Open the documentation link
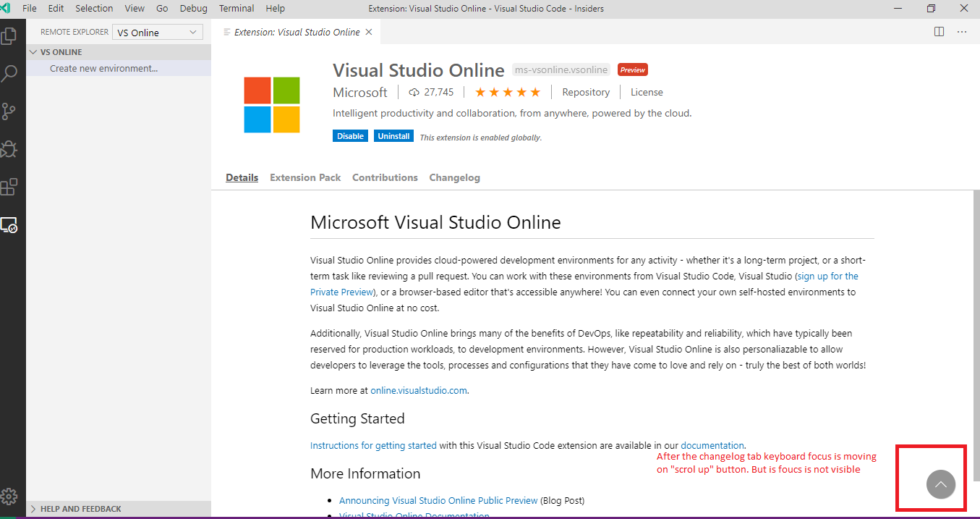 point(712,445)
